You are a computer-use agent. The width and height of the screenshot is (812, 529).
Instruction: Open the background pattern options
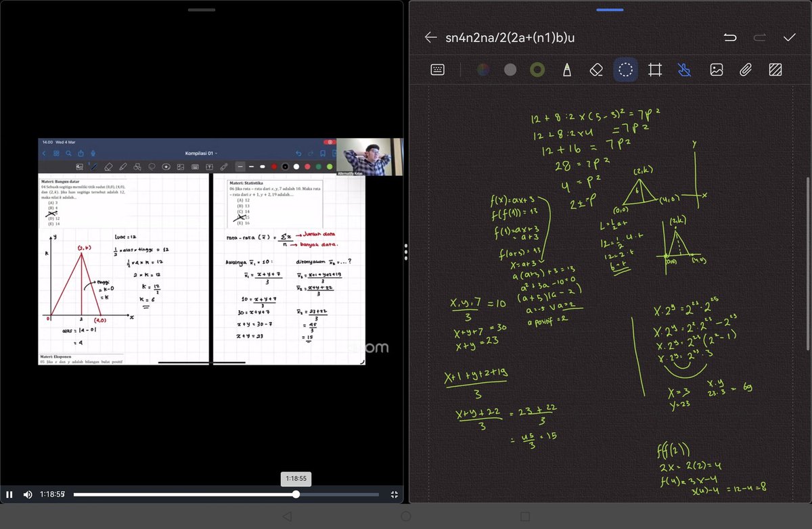[x=775, y=70]
